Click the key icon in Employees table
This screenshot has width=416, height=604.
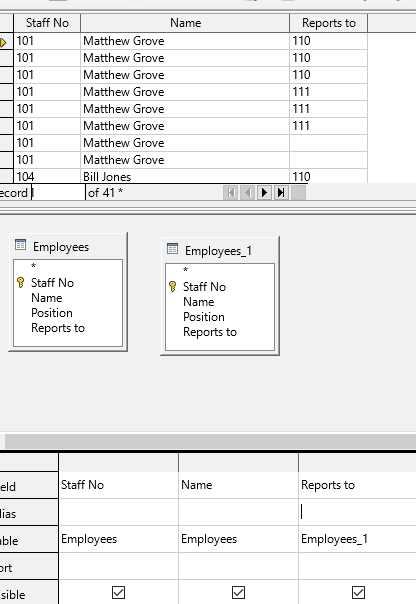(21, 283)
